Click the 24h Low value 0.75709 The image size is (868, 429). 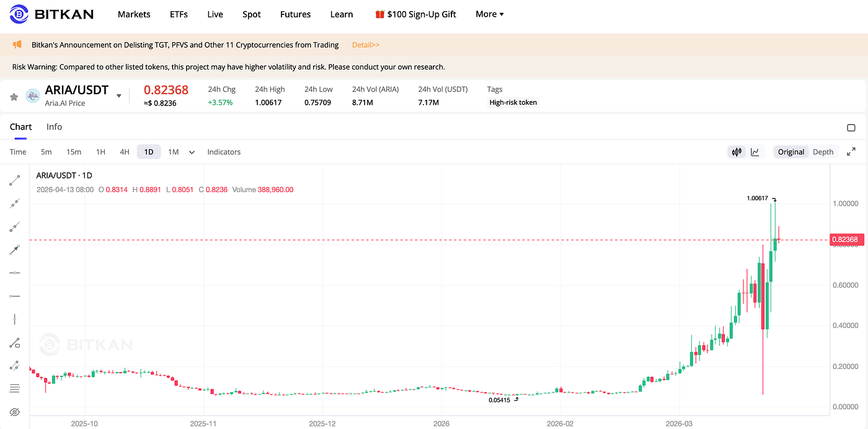(x=318, y=102)
